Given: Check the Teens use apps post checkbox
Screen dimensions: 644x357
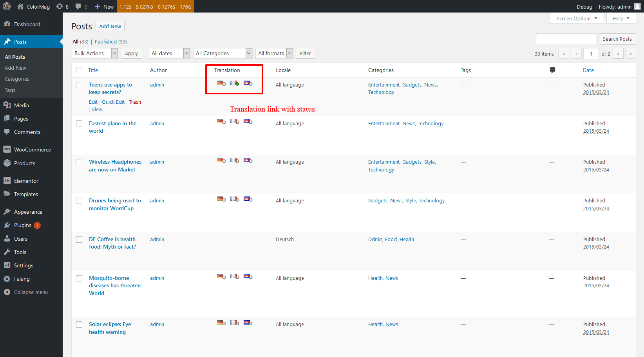Looking at the screenshot, I should (79, 85).
